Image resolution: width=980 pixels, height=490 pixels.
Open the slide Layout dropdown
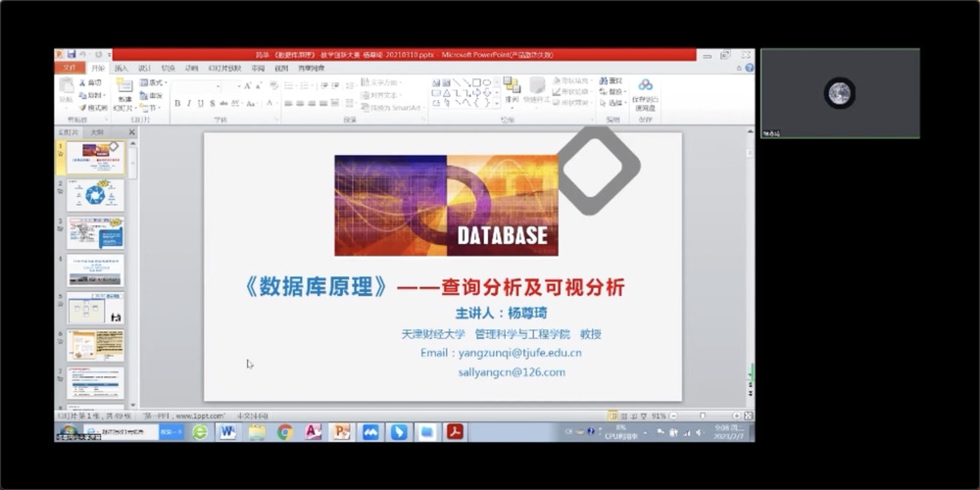click(x=153, y=83)
